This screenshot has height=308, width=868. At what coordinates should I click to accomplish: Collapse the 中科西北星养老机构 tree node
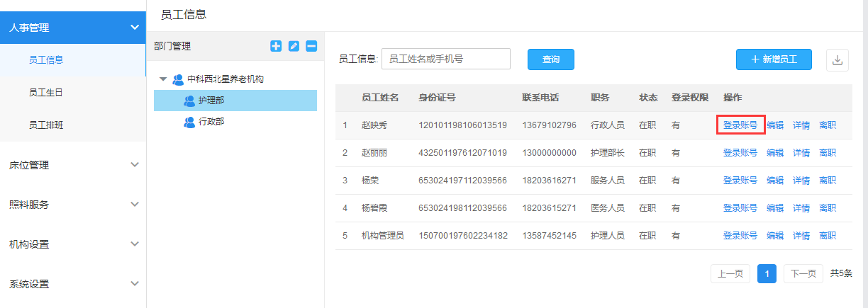click(163, 79)
